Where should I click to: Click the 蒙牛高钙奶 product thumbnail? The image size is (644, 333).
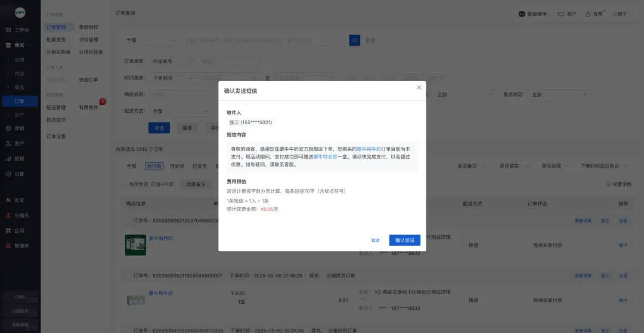(135, 245)
